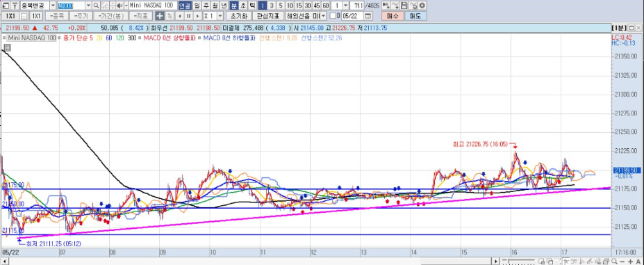The image size is (644, 265).
Task: Toggle the percent scale button
Action: (x=170, y=16)
